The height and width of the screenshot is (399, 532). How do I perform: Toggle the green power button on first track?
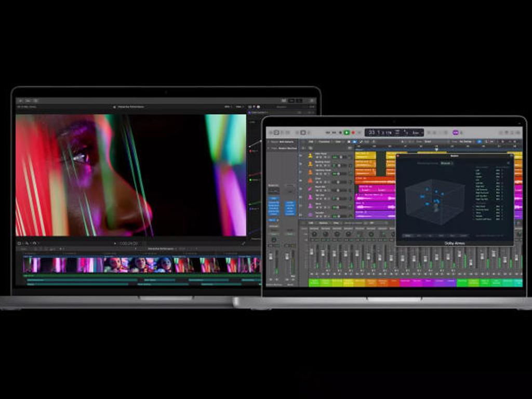[335, 157]
